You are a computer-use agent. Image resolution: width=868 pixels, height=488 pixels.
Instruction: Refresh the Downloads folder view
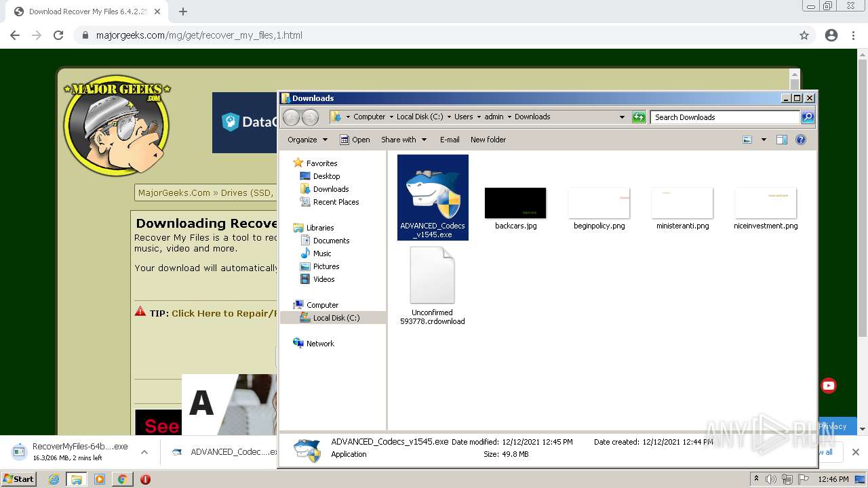(x=639, y=117)
